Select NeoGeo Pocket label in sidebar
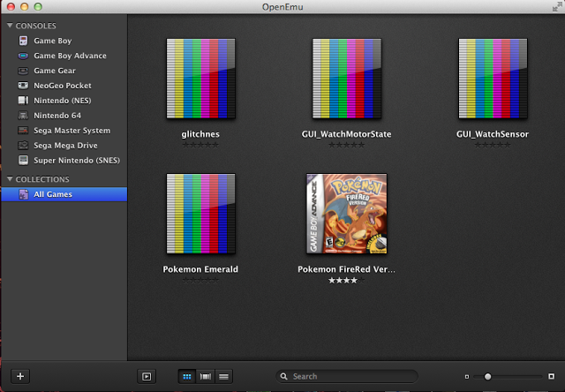 tap(63, 86)
